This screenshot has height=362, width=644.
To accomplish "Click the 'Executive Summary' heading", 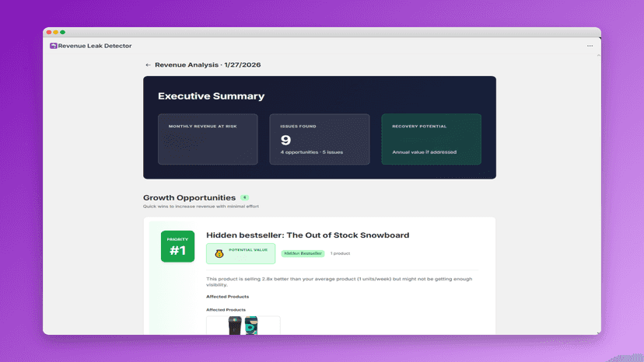I will click(x=211, y=96).
